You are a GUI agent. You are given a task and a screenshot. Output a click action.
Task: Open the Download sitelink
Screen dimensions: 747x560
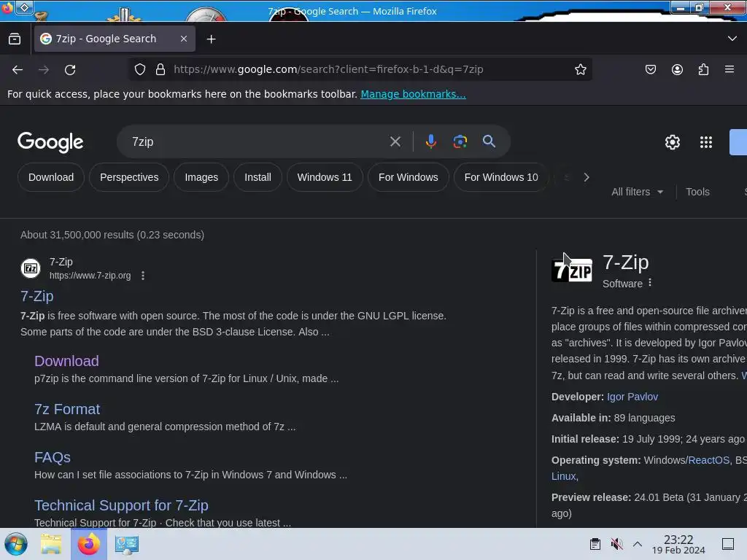click(66, 361)
